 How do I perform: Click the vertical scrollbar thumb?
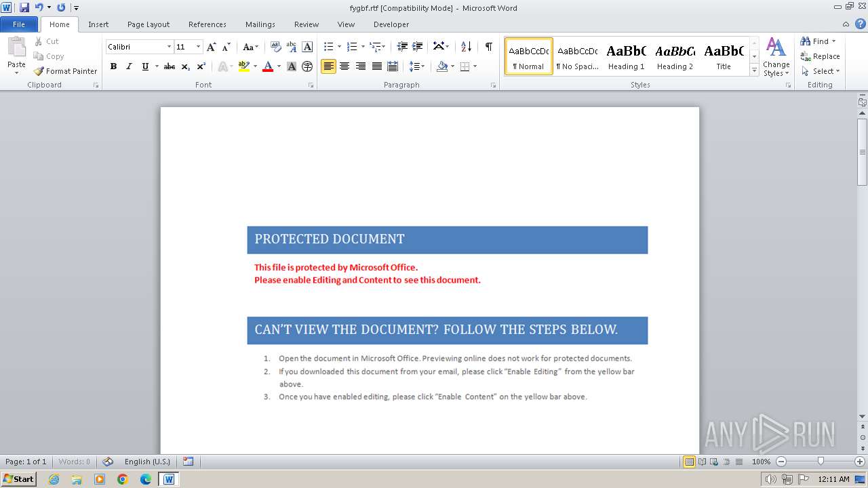pyautogui.click(x=862, y=152)
